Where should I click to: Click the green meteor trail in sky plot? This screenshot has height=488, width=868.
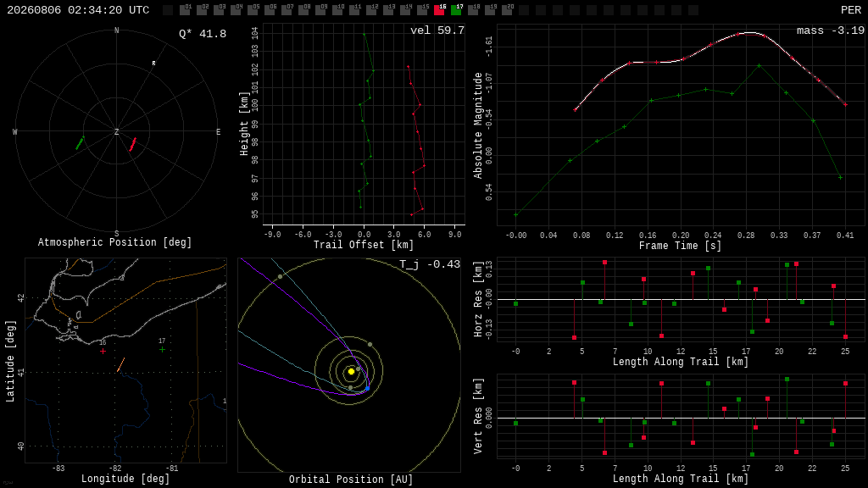point(80,143)
